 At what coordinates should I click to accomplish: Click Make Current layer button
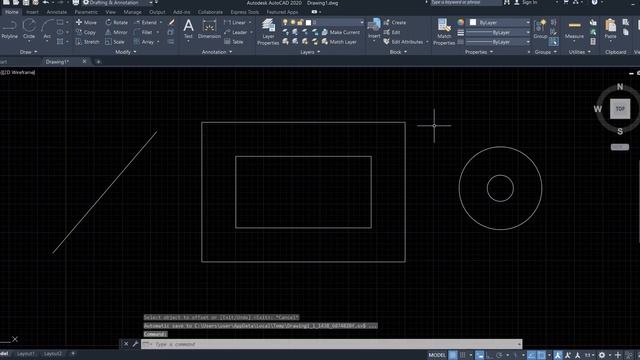tap(341, 32)
